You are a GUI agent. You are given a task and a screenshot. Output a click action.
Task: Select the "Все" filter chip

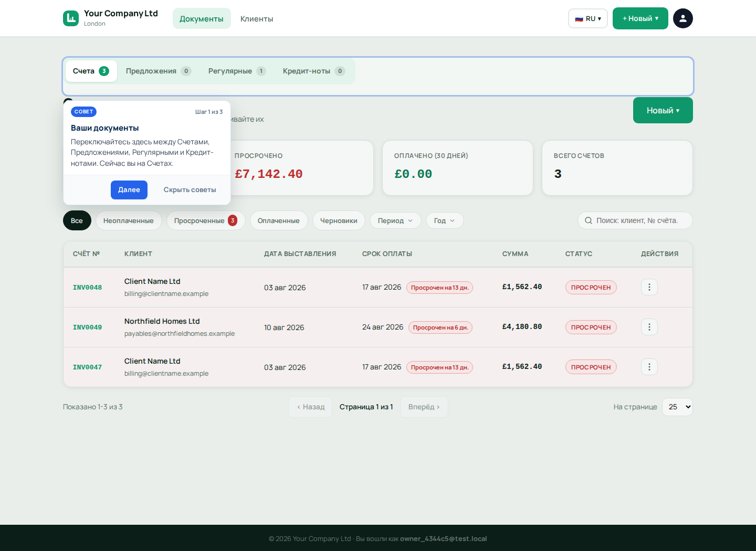click(77, 220)
